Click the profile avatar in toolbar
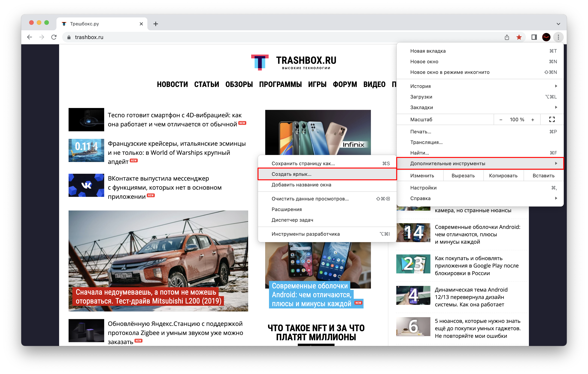The width and height of the screenshot is (588, 374). [x=546, y=37]
